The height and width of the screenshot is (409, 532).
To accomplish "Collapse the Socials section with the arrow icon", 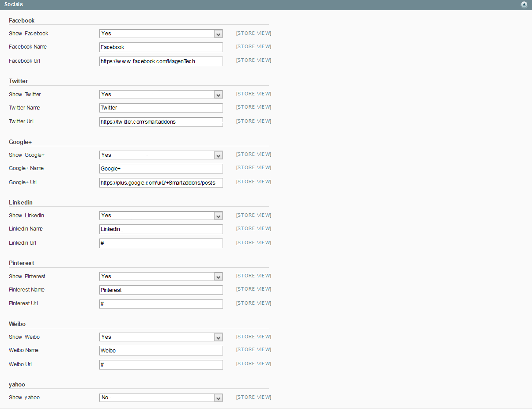I will 524,4.
